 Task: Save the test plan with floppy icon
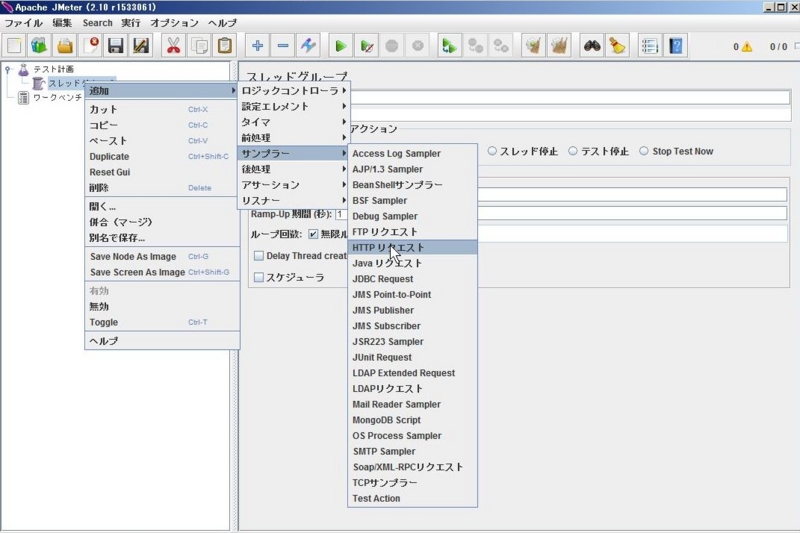coord(116,46)
